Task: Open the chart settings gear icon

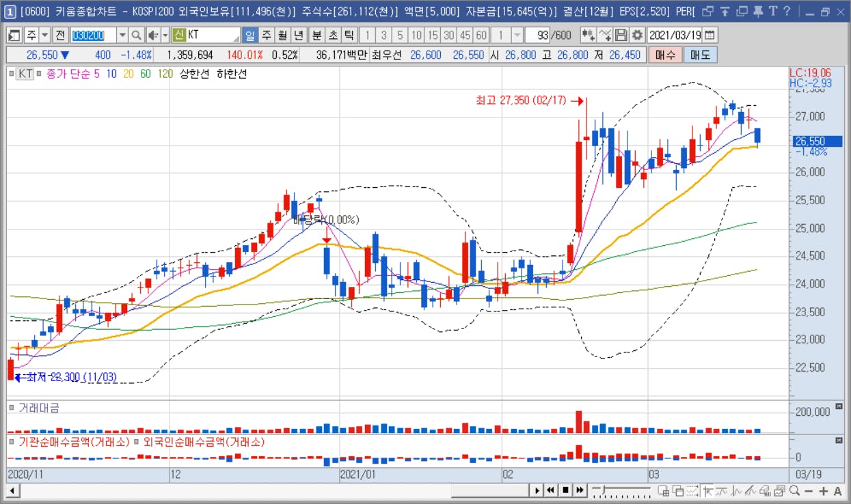Action: [637, 36]
